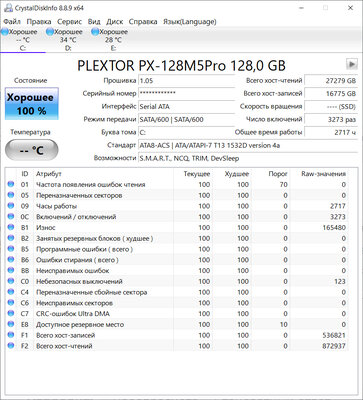Click the masked serial number field

(186, 93)
